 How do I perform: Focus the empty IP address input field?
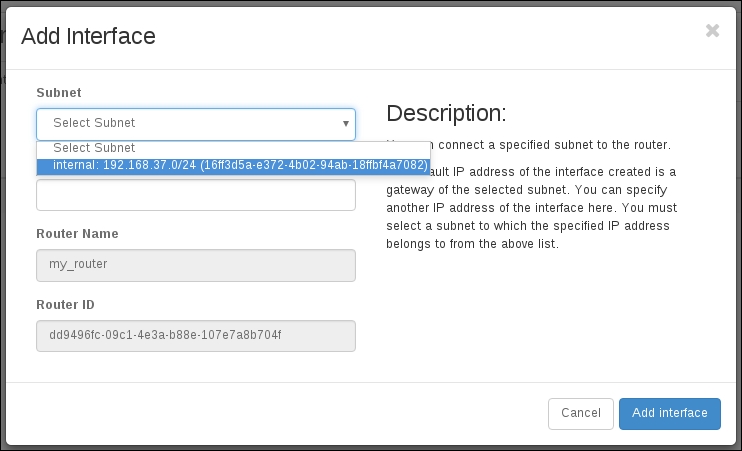click(x=195, y=195)
